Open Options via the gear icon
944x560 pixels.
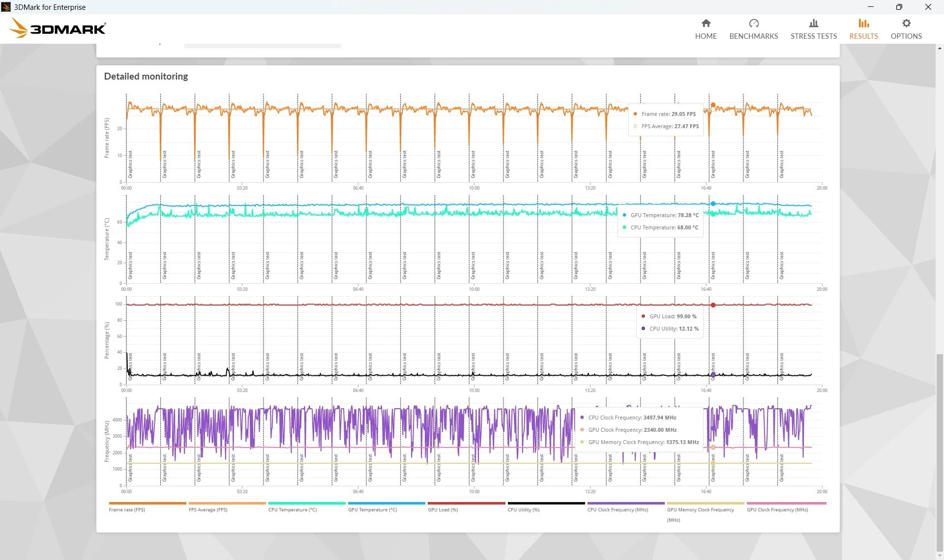tap(906, 23)
